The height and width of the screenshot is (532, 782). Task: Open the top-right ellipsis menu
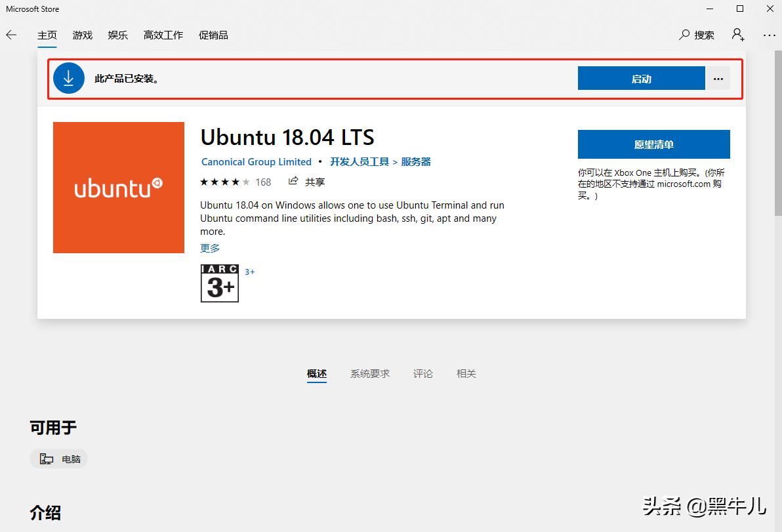coord(769,35)
